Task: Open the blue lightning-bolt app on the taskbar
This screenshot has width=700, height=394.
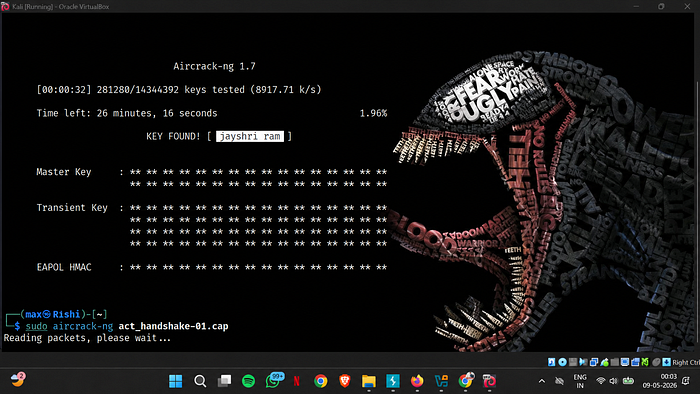Action: click(x=393, y=381)
